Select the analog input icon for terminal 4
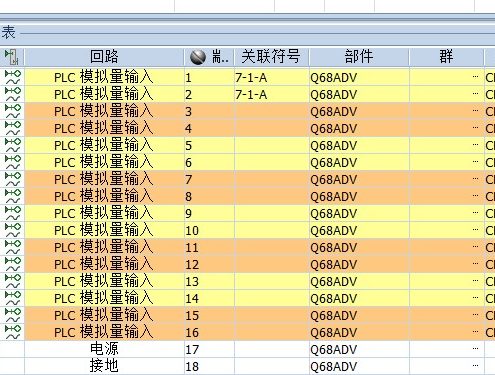 pos(13,128)
